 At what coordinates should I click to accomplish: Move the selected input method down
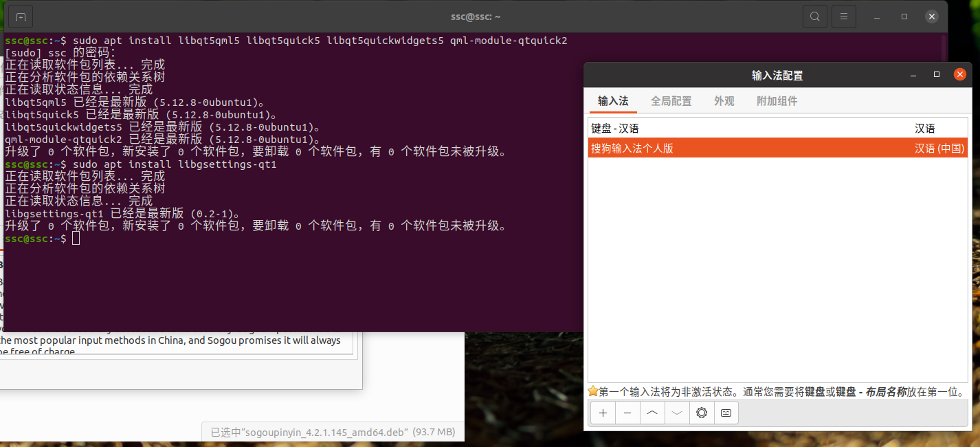[677, 413]
